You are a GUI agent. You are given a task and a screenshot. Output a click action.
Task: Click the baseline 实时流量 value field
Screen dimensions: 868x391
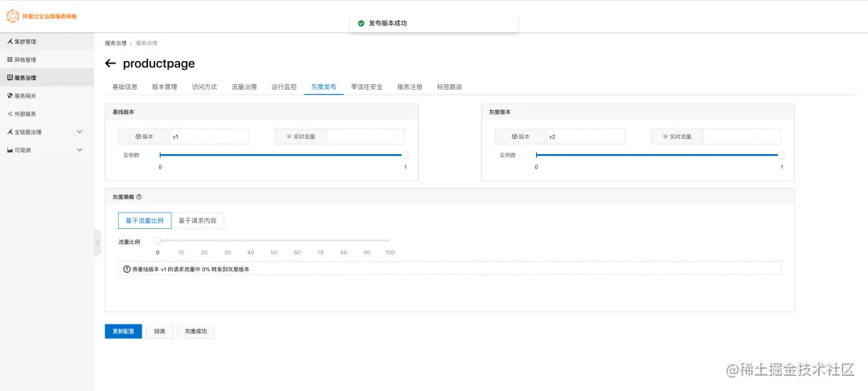pos(366,136)
